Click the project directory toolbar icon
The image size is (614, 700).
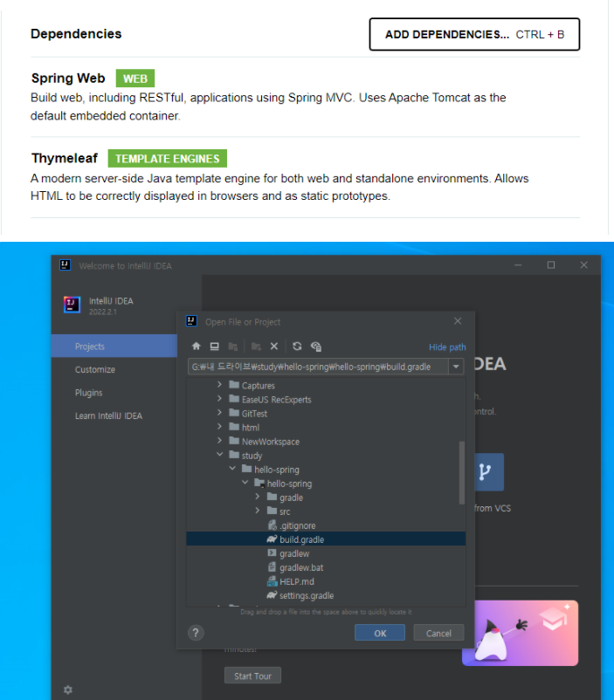pyautogui.click(x=233, y=347)
